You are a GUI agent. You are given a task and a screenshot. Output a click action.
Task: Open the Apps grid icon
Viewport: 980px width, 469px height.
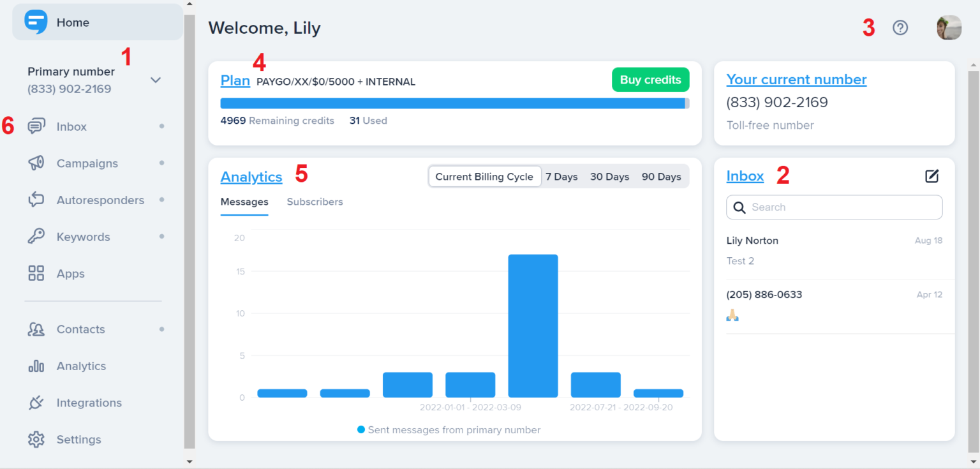tap(36, 274)
